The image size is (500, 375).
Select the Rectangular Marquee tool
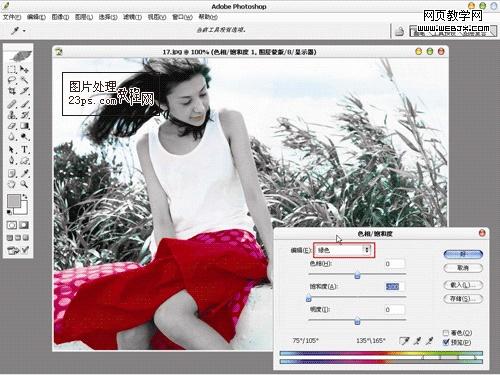[x=12, y=69]
